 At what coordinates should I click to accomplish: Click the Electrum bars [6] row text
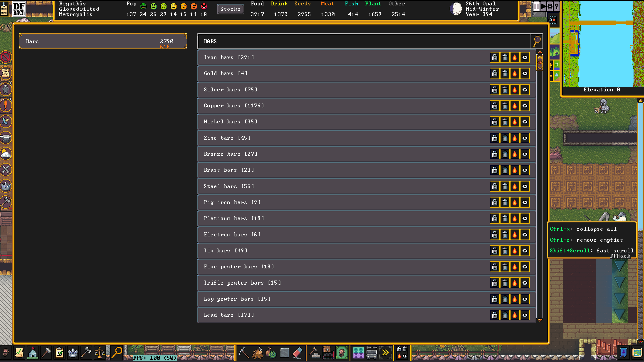click(x=232, y=235)
